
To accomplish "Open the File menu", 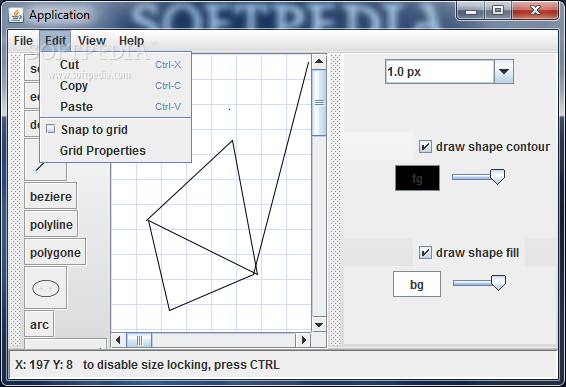I will click(x=23, y=41).
